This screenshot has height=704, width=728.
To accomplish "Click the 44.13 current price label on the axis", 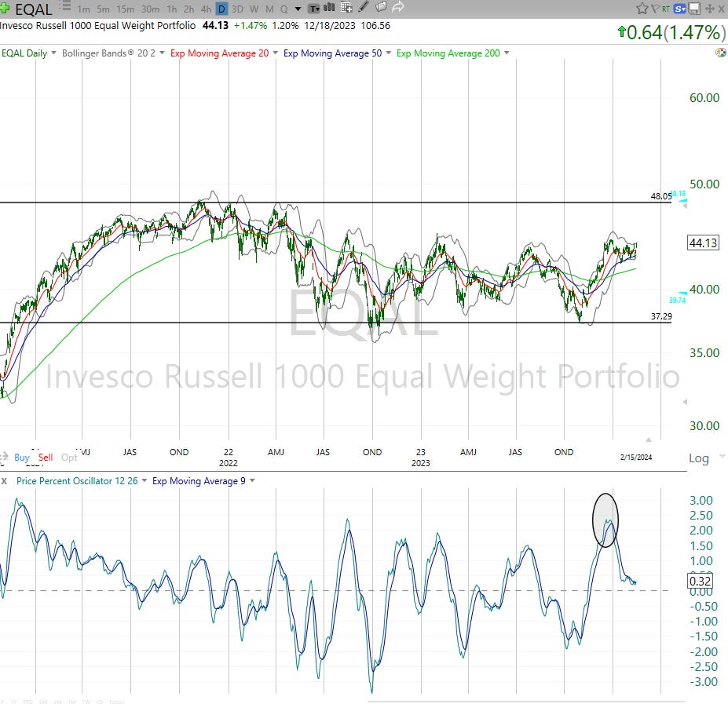I will [x=704, y=243].
